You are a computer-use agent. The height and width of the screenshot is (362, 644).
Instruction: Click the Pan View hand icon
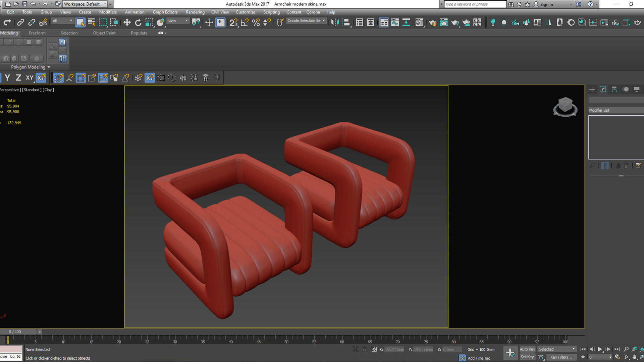[x=634, y=357]
